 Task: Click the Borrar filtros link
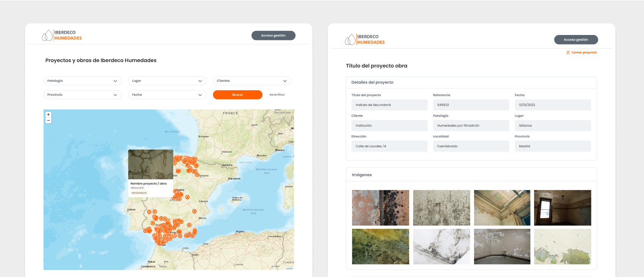coord(277,95)
